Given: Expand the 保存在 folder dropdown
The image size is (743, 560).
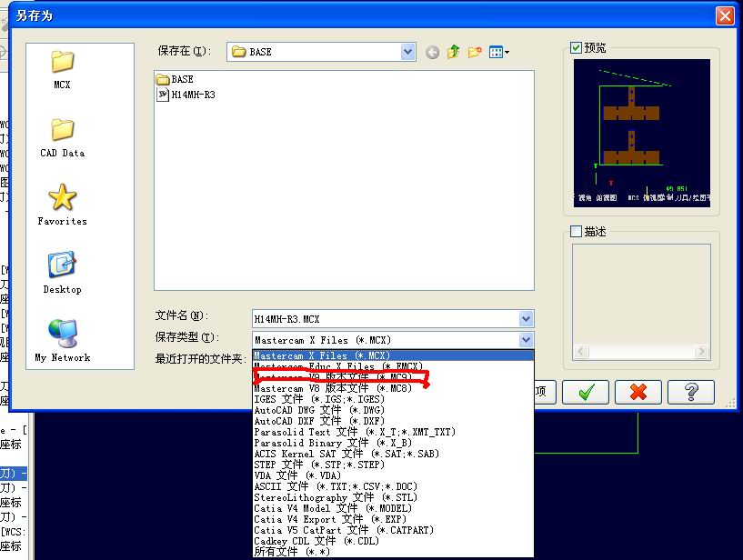Looking at the screenshot, I should tap(408, 52).
